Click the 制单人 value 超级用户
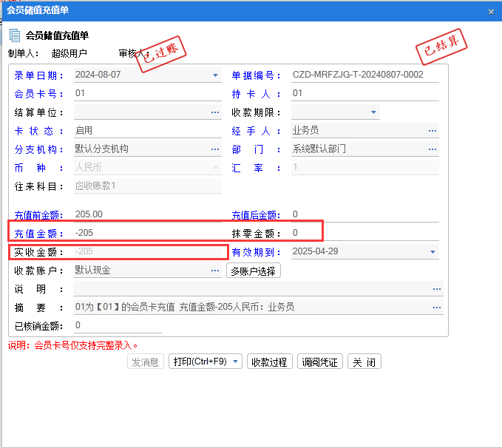The width and height of the screenshot is (502, 448). coord(69,53)
